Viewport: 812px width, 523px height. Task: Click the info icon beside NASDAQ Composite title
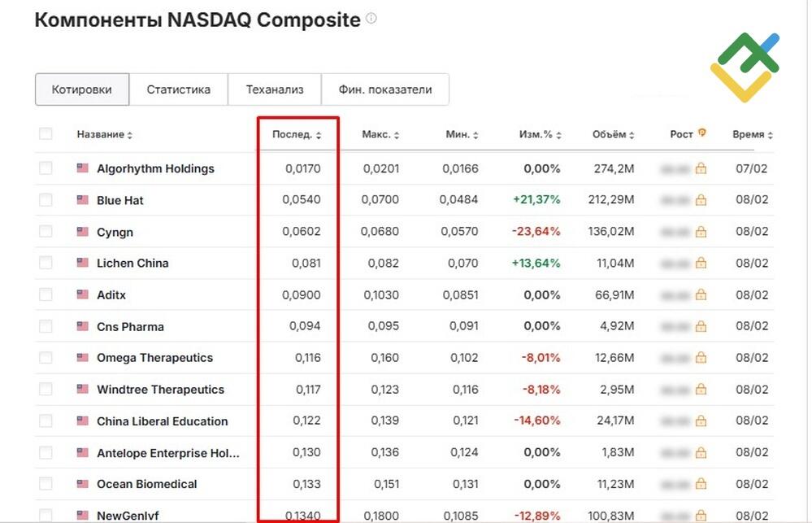coord(371,19)
